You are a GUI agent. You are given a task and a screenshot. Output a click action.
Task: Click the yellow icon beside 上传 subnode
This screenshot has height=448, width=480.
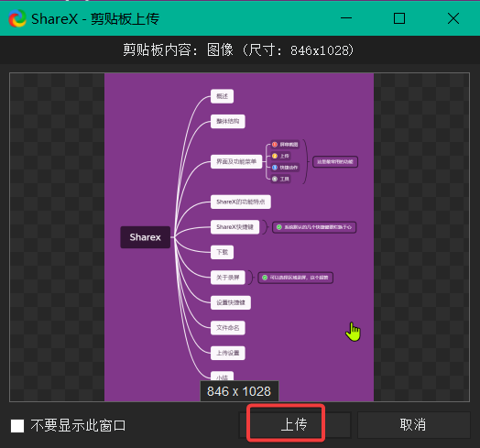[x=275, y=156]
